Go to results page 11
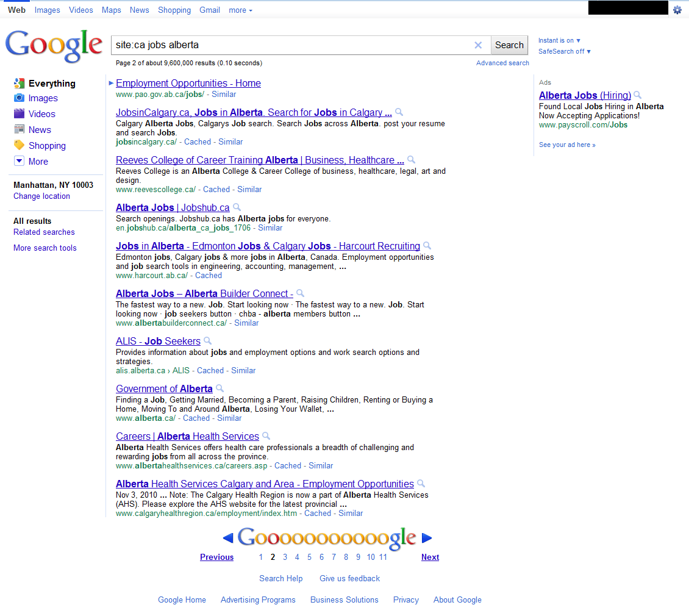This screenshot has width=689, height=616. 383,557
